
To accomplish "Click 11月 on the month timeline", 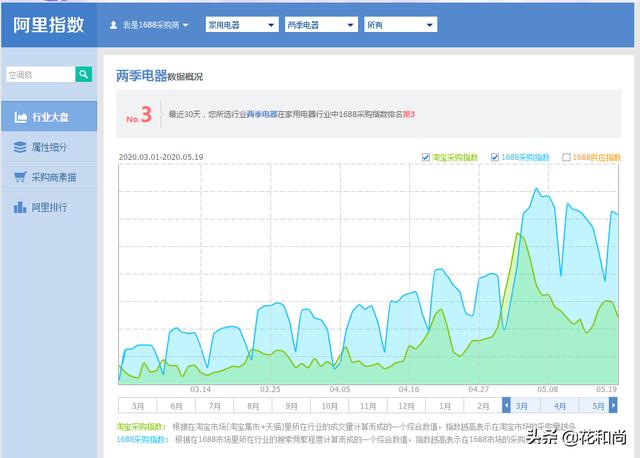I will (x=368, y=406).
